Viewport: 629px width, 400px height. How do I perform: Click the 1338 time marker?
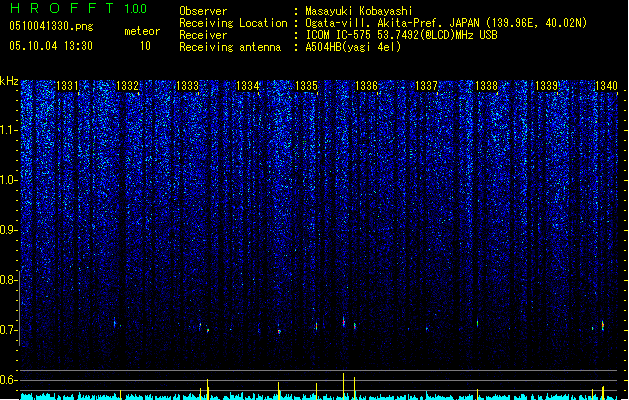486,86
